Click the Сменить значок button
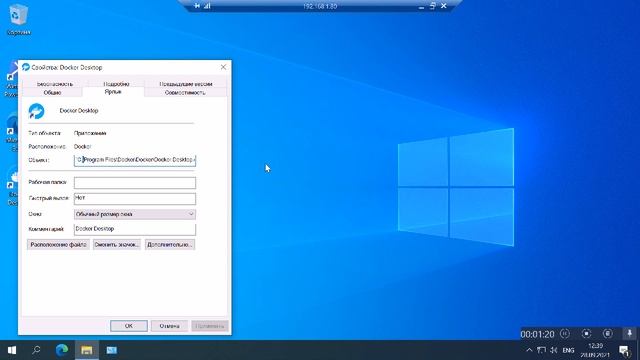Screen dimensions: 640x360 117,244
